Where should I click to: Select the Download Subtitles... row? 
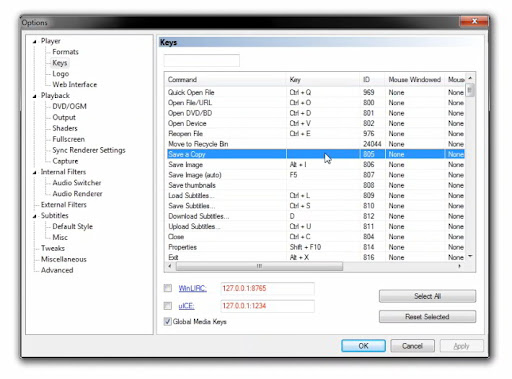click(315, 216)
